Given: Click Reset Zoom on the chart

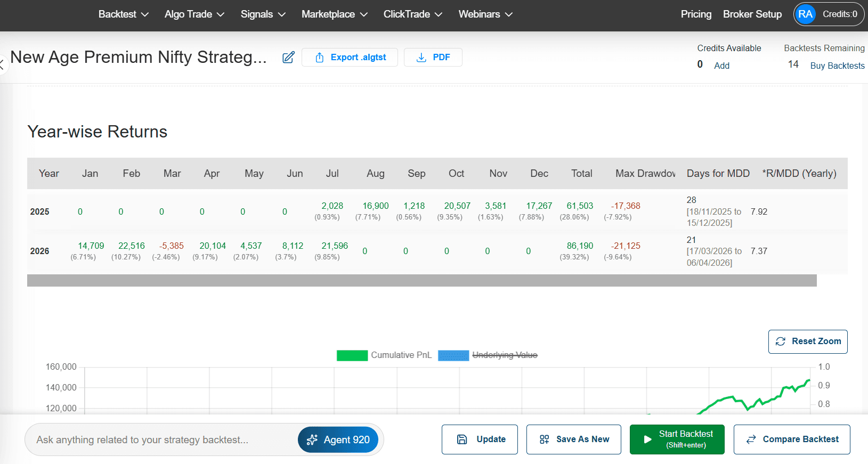Looking at the screenshot, I should 808,341.
